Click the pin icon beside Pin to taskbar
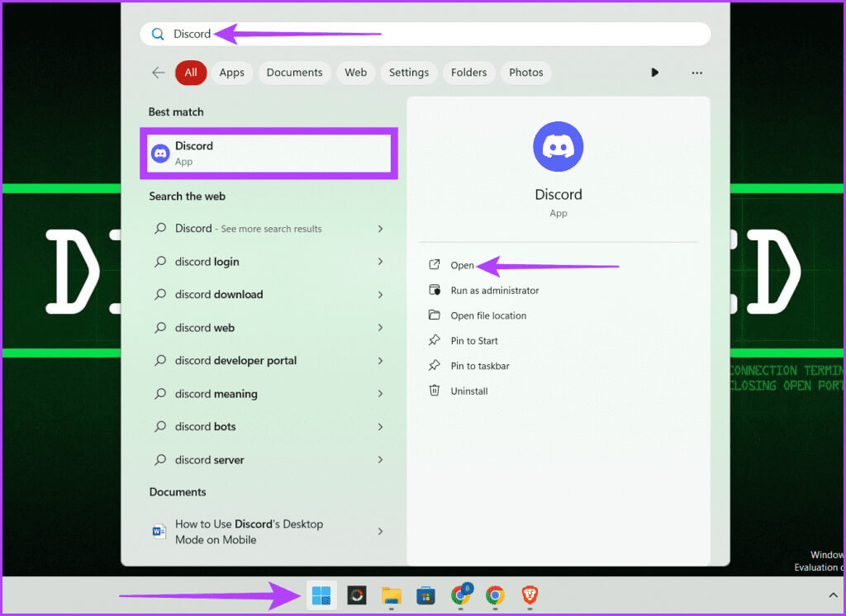The height and width of the screenshot is (616, 846). (435, 365)
